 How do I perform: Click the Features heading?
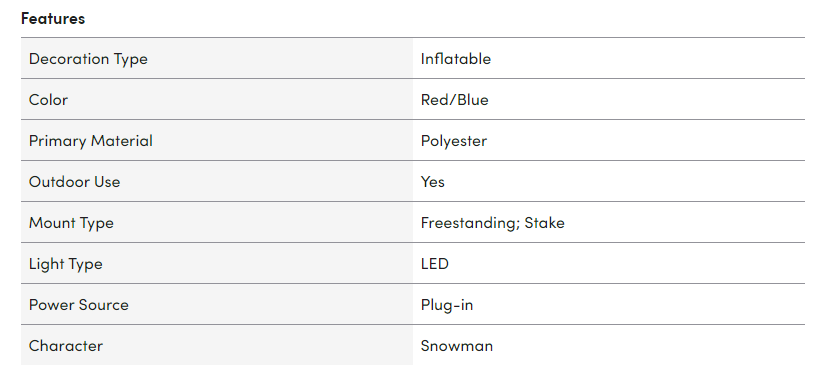coord(53,18)
